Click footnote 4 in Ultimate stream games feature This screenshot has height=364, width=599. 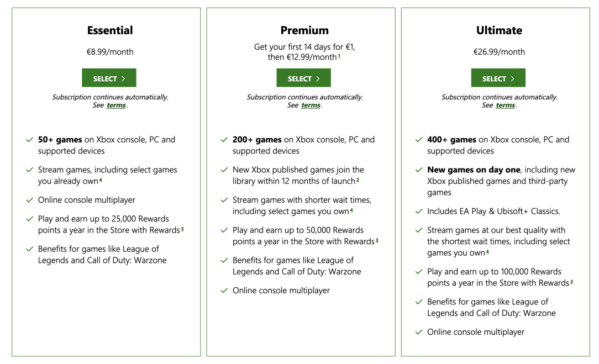pos(487,252)
